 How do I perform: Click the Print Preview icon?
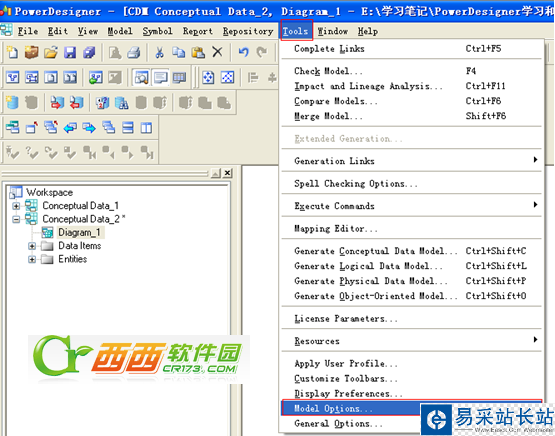coord(115,52)
